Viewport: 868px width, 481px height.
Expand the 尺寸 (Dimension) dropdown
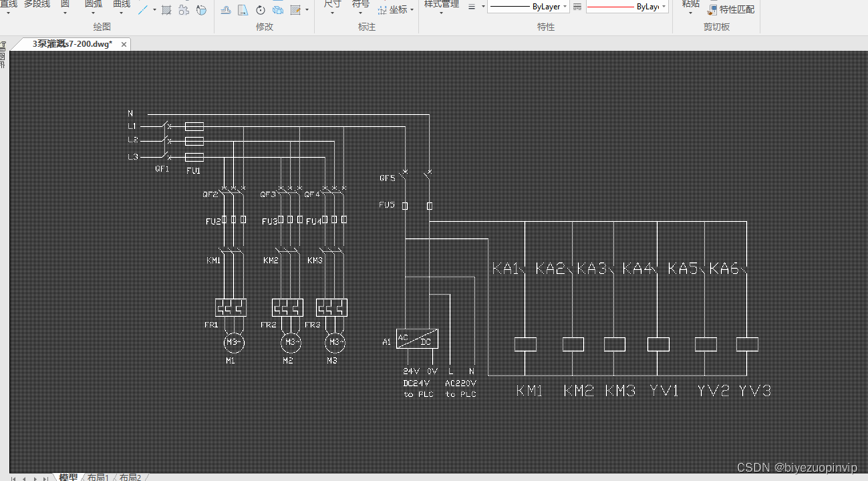click(332, 13)
